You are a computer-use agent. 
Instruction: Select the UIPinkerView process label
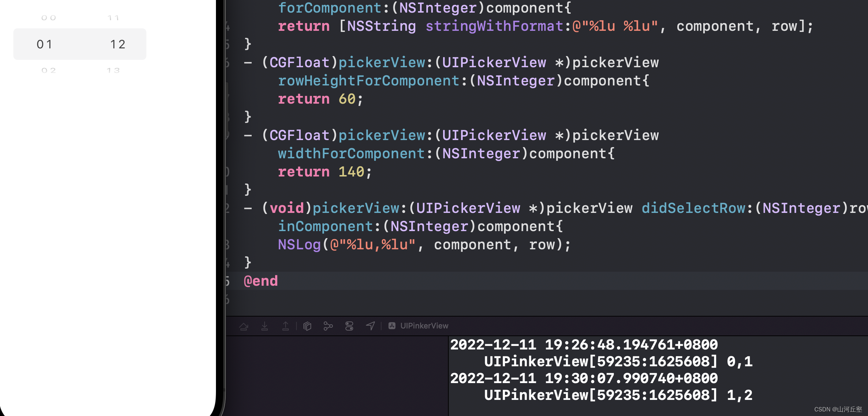[x=424, y=326]
